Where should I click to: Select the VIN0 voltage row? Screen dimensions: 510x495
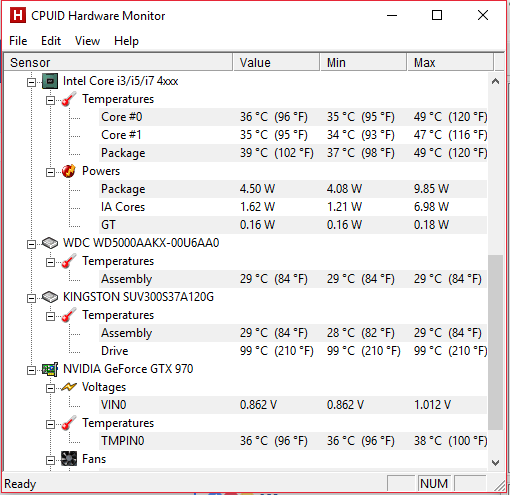(293, 405)
